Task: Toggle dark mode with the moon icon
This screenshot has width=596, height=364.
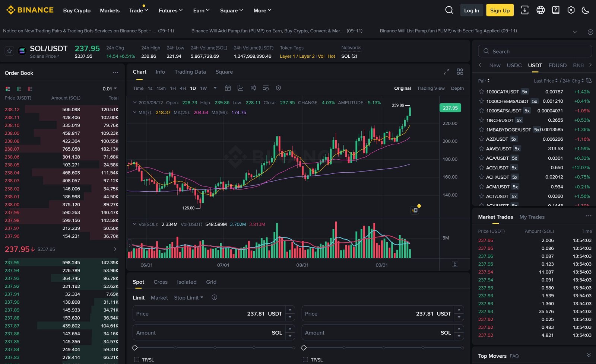Action: click(x=586, y=10)
